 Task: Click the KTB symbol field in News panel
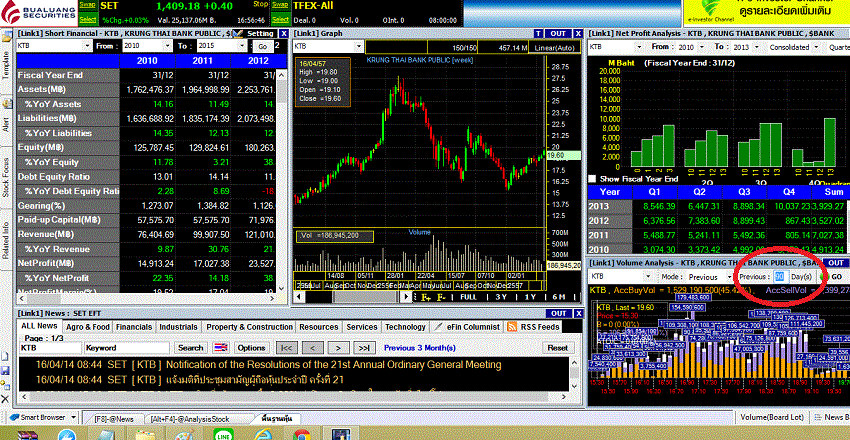[x=50, y=348]
